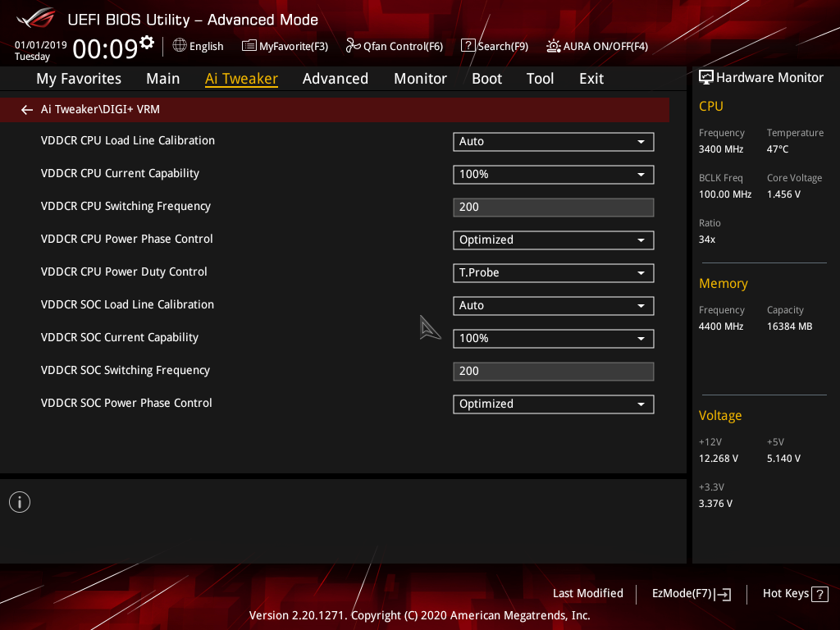The height and width of the screenshot is (630, 840).
Task: Click the 5.140 V voltage reading
Action: (x=783, y=459)
